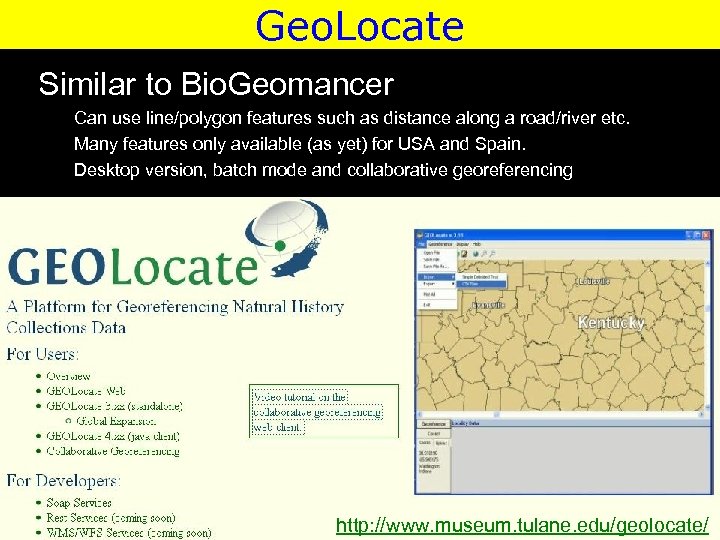
Task: Open the GEOLocate 4.xx (java client) link
Action: [x=113, y=436]
